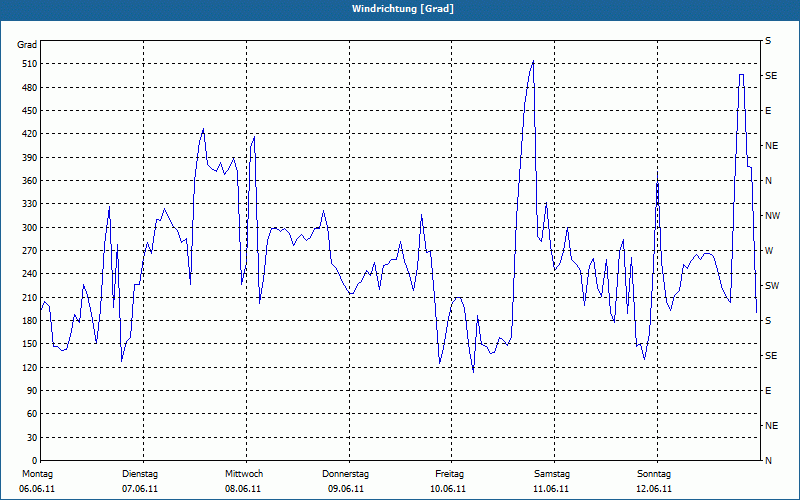Select the 450 axis value
Image resolution: width=800 pixels, height=500 pixels.
click(30, 111)
